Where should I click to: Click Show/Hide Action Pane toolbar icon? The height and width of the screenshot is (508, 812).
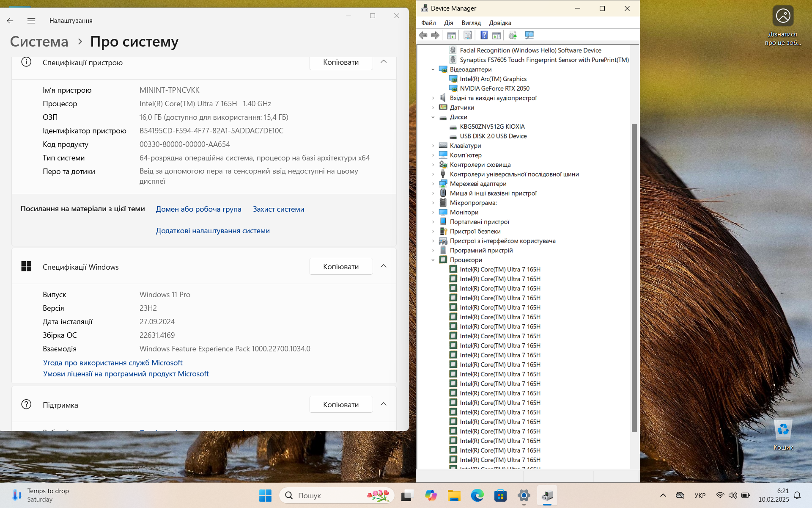pos(497,35)
